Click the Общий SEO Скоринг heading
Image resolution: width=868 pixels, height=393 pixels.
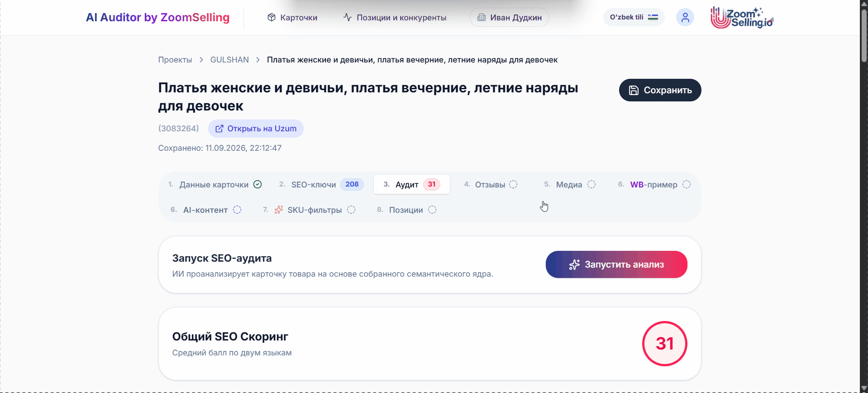(230, 336)
